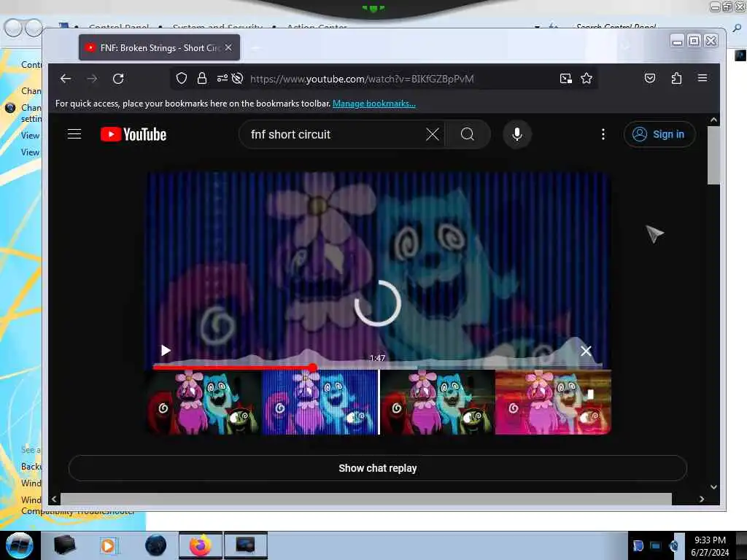This screenshot has width=747, height=560.
Task: Select the FNF: Broken Strings tab
Action: click(160, 47)
